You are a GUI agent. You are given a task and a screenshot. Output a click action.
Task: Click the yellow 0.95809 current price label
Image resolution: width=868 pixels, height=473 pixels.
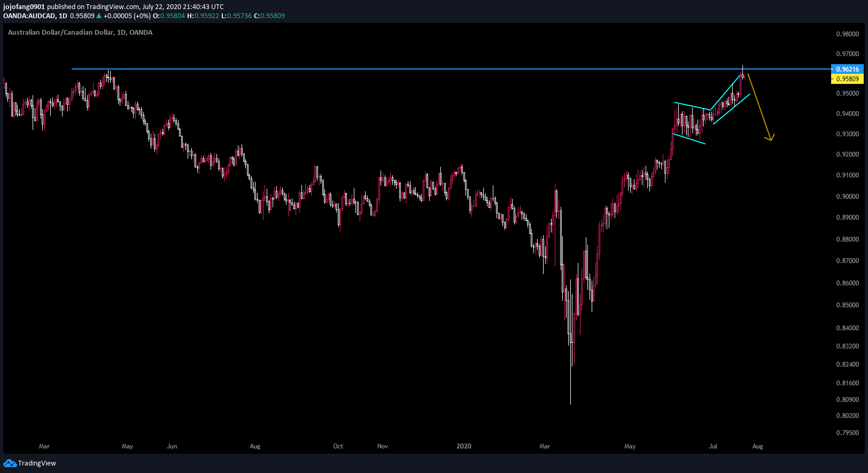tap(847, 79)
